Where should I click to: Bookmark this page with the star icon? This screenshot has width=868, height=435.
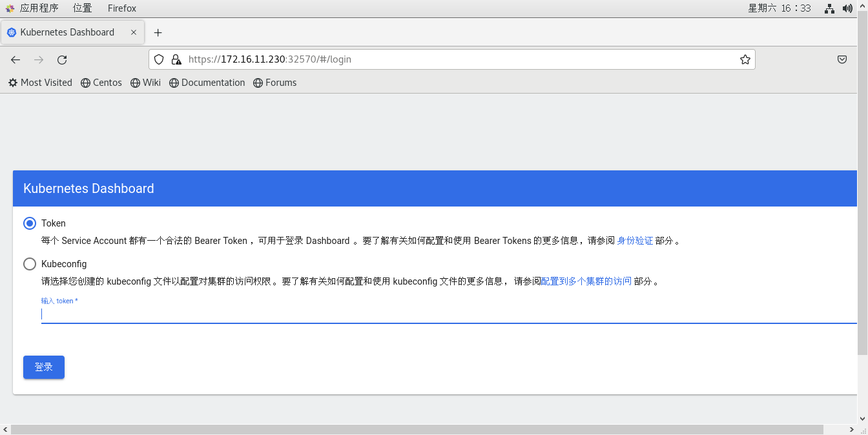click(745, 59)
